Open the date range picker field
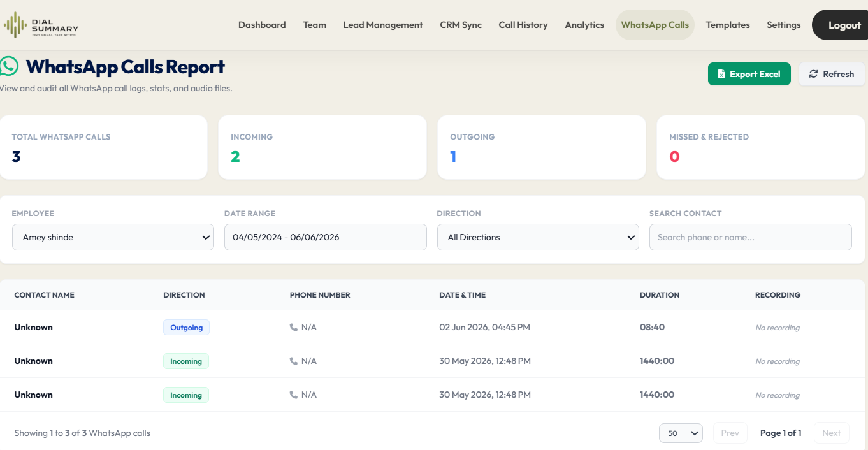This screenshot has height=450, width=868. coord(326,237)
